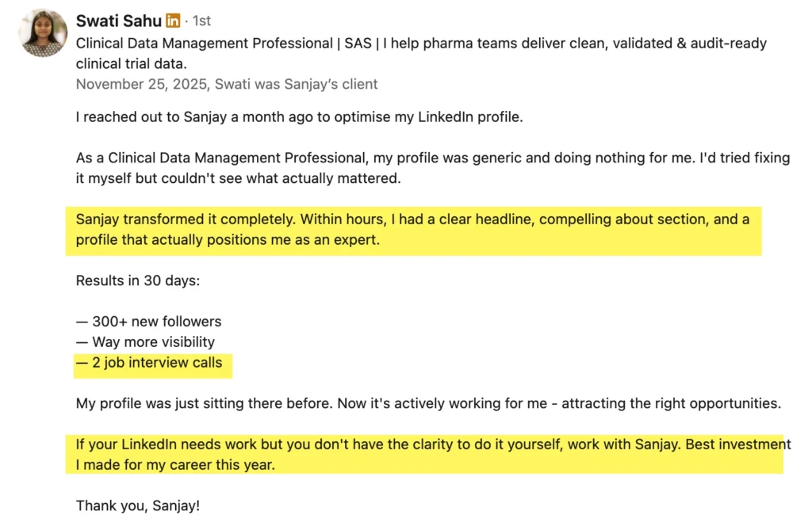Image resolution: width=812 pixels, height=530 pixels.
Task: Click the SAS keyword in the headline
Action: tap(358, 44)
